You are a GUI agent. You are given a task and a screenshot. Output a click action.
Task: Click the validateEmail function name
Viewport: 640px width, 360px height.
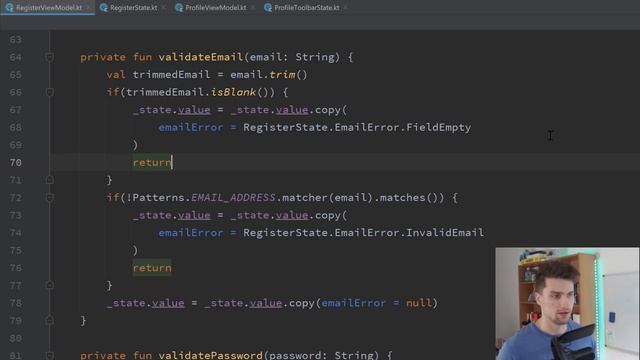[200, 57]
